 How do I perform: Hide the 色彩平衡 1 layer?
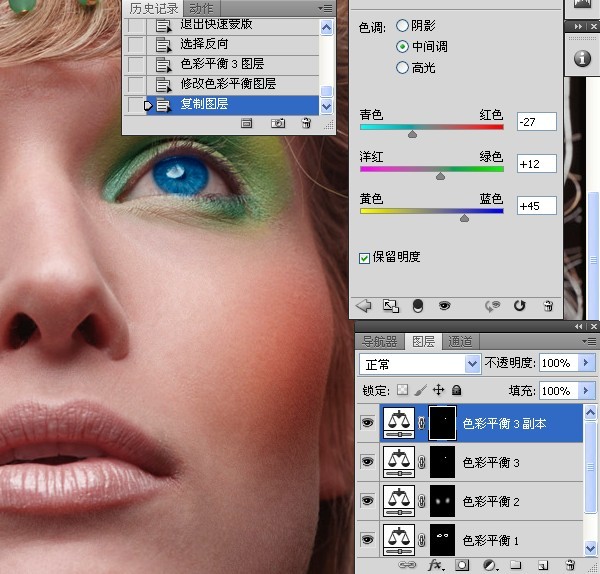(x=367, y=540)
